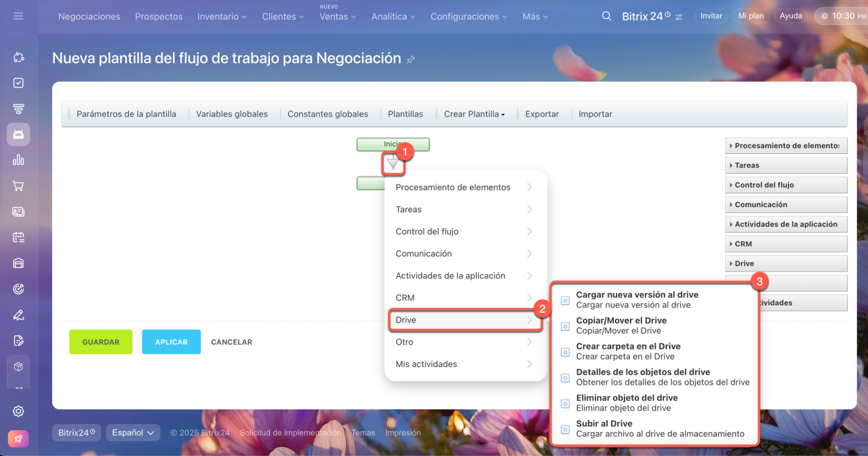Open the Español language selector
Viewport: 868px width, 456px height.
pyautogui.click(x=133, y=432)
